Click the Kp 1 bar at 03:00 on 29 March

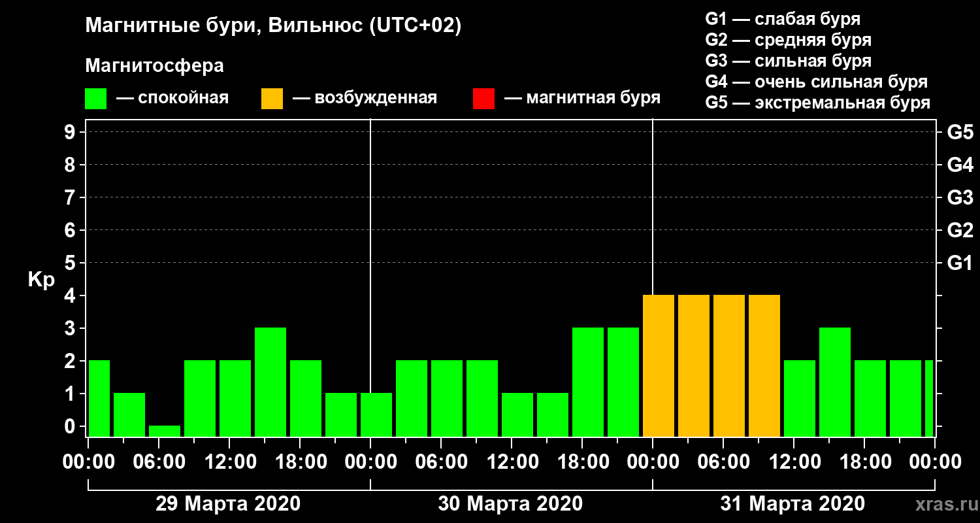point(129,414)
